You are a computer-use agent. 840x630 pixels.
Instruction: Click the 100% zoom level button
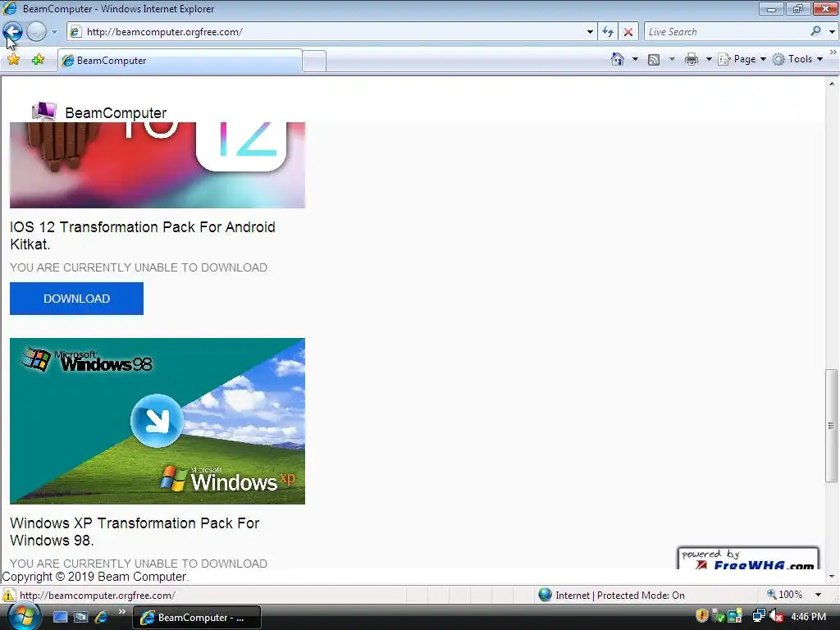coord(785,595)
